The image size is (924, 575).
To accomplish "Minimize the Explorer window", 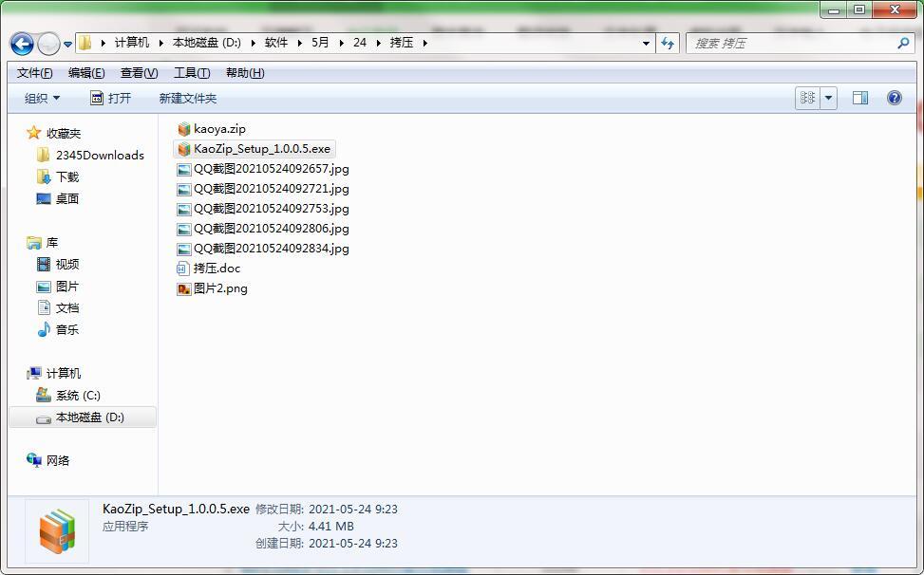I will (x=833, y=9).
